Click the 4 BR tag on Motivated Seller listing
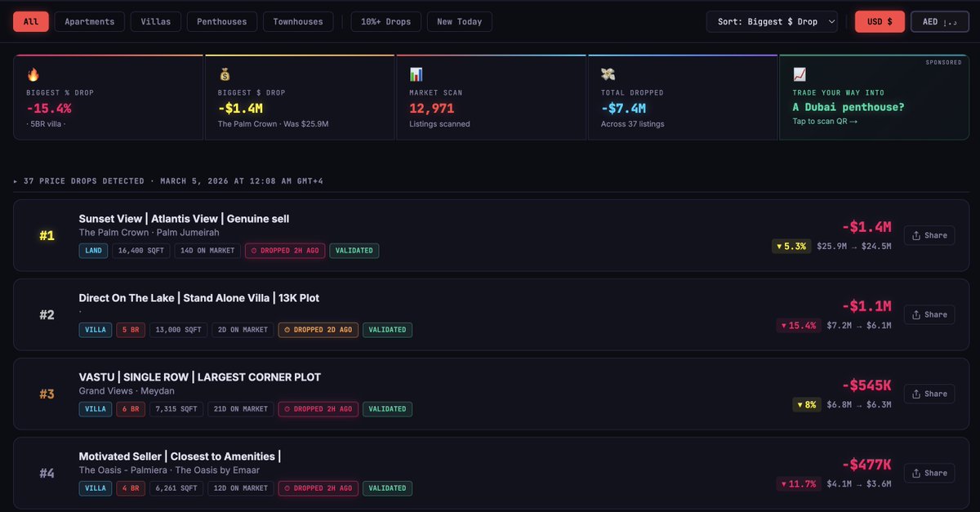Image resolution: width=980 pixels, height=512 pixels. (x=131, y=488)
